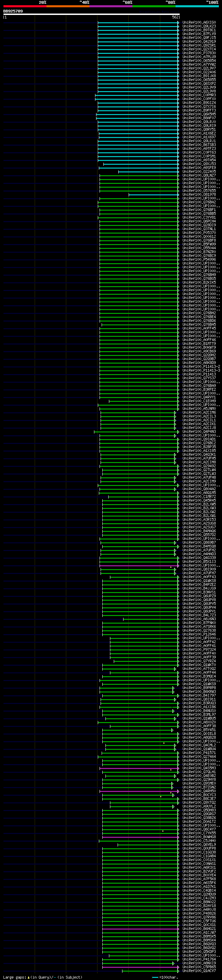Click UniRef100_B8AF07 label
The image size is (222, 980).
pos(199,118)
